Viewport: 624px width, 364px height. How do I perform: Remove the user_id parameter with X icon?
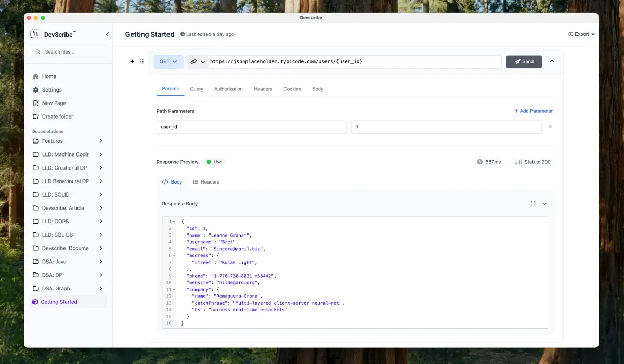[550, 127]
